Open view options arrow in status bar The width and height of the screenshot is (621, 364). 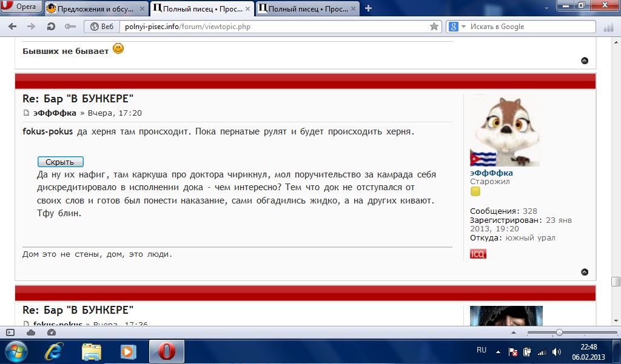[514, 333]
